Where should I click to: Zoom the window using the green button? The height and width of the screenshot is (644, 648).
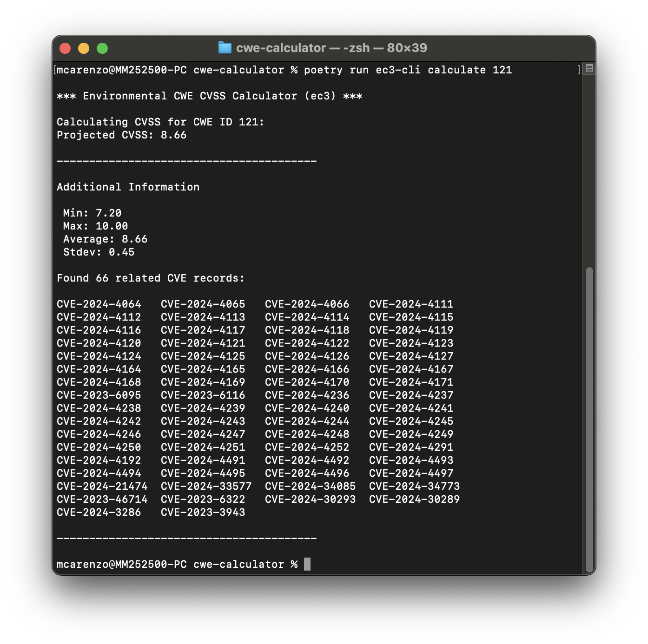click(102, 48)
